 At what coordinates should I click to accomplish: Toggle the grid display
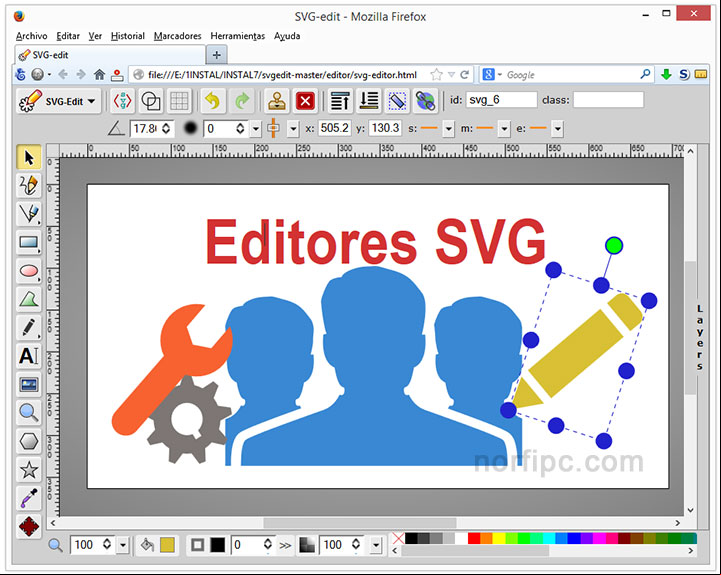coord(179,101)
